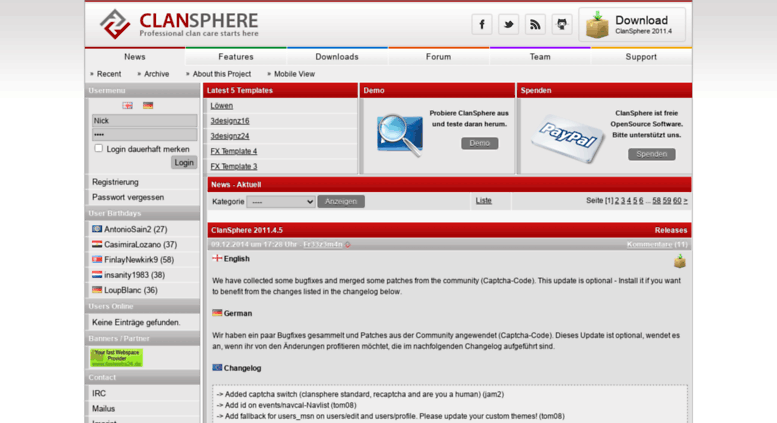Open the Registrierung link
This screenshot has height=423, width=777.
click(115, 182)
